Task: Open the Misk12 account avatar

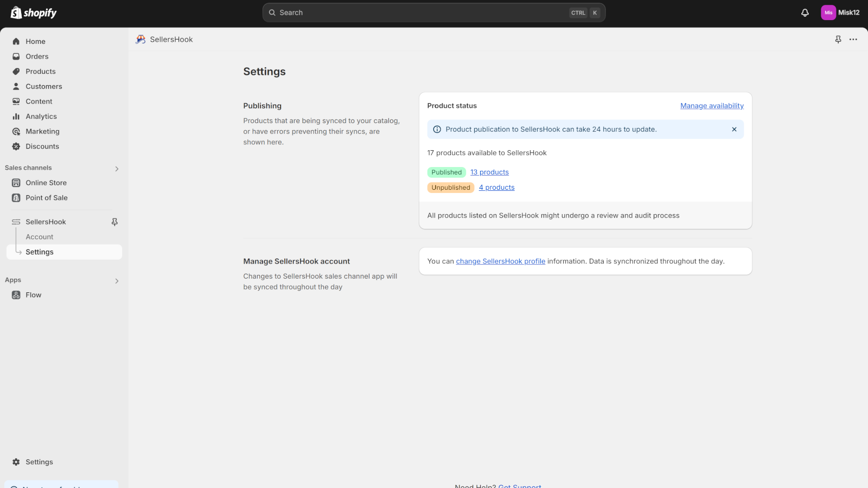Action: coord(828,12)
